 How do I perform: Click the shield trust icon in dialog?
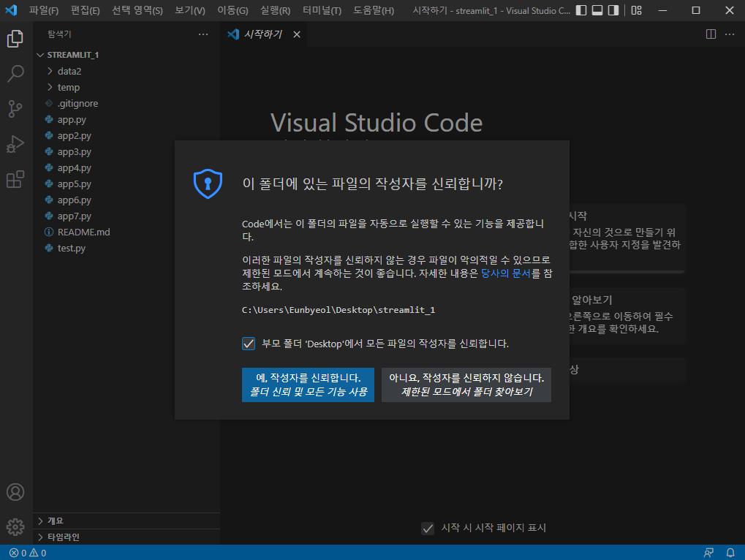(x=208, y=183)
